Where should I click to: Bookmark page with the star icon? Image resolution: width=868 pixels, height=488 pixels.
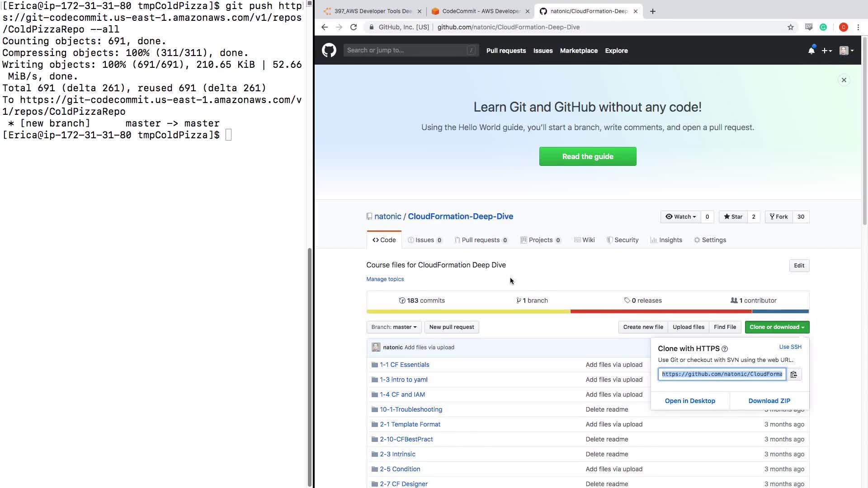tap(790, 27)
